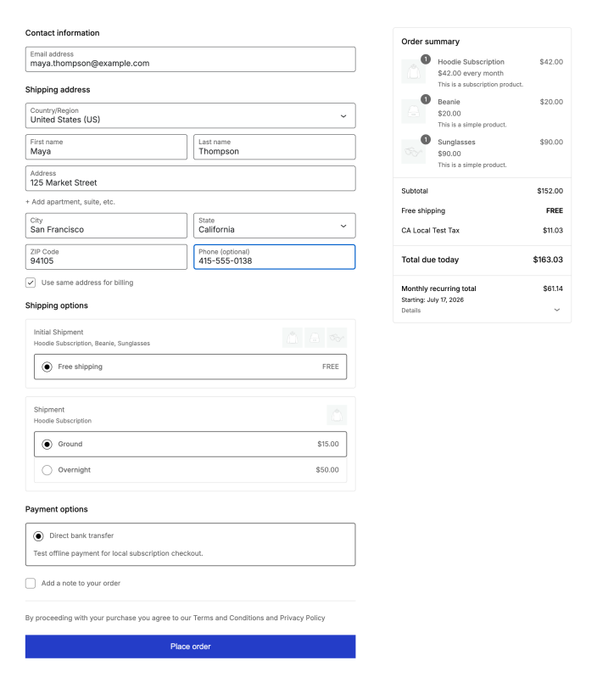The width and height of the screenshot is (597, 700).
Task: Open the Privacy Policy link
Action: pyautogui.click(x=303, y=618)
